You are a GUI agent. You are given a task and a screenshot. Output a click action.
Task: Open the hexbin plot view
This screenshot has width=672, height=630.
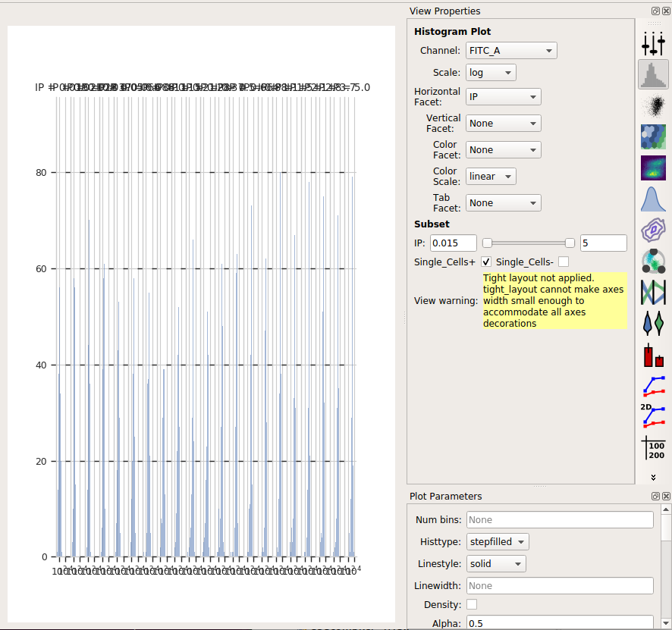653,136
